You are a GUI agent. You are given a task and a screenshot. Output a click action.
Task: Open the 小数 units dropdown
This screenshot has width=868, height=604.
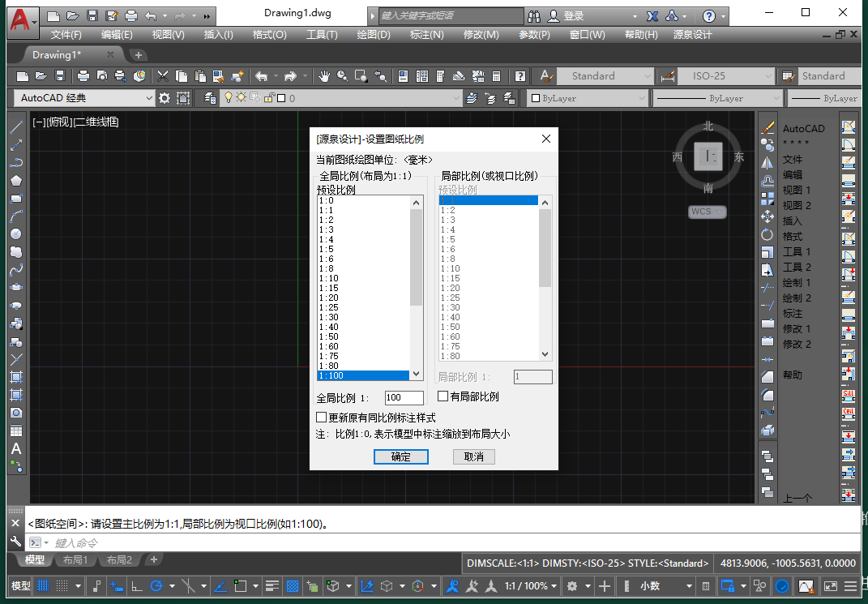[666, 585]
